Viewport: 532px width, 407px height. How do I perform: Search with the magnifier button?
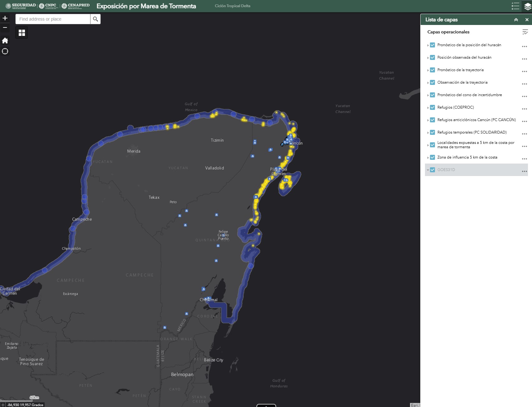95,19
